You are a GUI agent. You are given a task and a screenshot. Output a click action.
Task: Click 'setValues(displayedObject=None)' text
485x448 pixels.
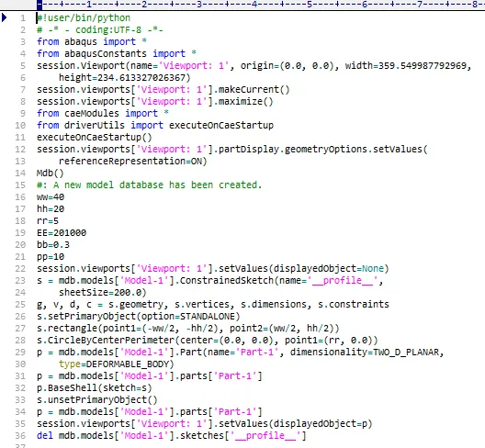click(x=304, y=268)
